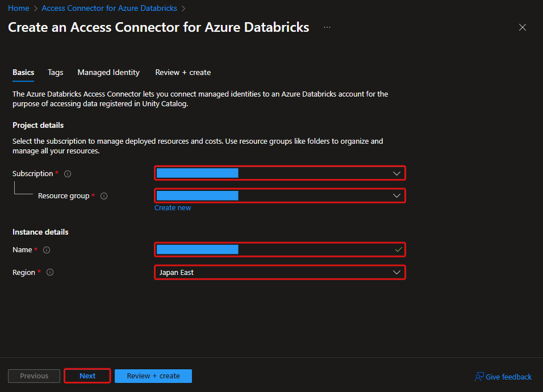Open the Region dropdown showing Japan East
This screenshot has height=392, width=543.
tap(280, 272)
